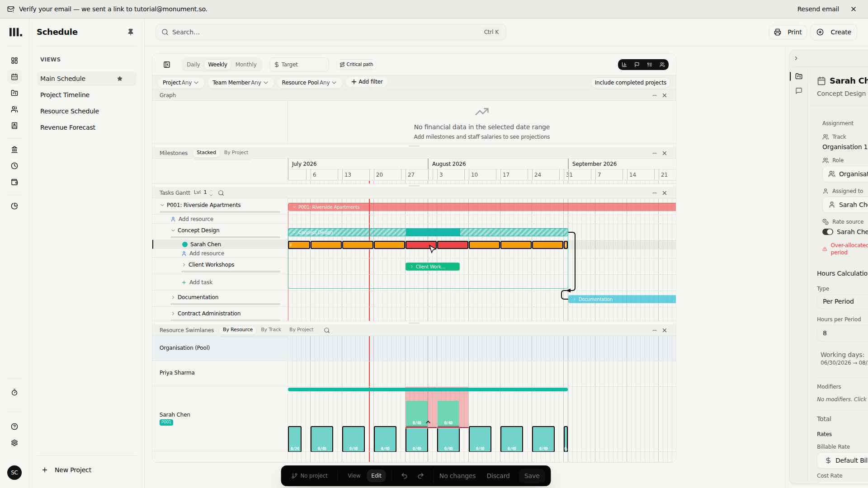
Task: Toggle the graph panel bar-chart icon
Action: coord(624,65)
